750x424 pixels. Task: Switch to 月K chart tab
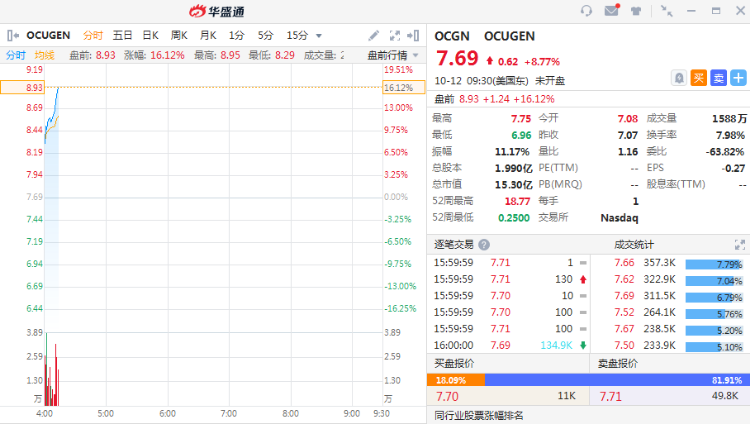pos(208,35)
